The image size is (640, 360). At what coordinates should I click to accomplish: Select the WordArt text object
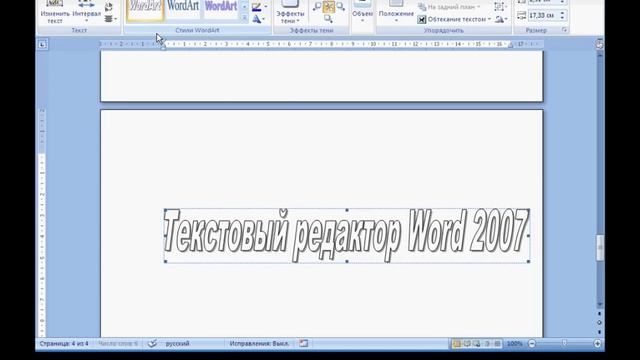pos(347,236)
